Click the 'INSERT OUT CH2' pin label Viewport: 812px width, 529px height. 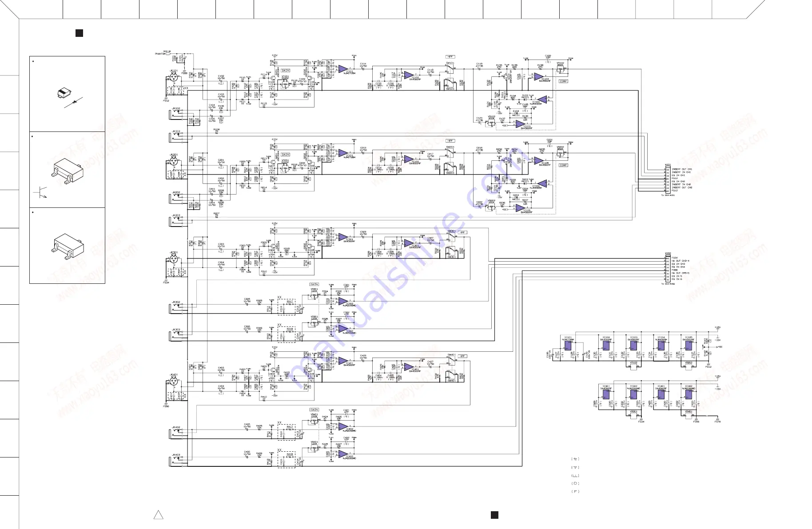(x=682, y=187)
